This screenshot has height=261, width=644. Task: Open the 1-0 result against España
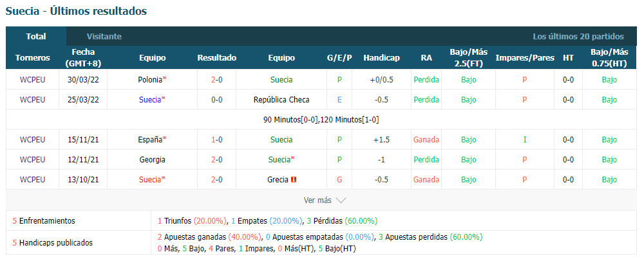pos(217,140)
